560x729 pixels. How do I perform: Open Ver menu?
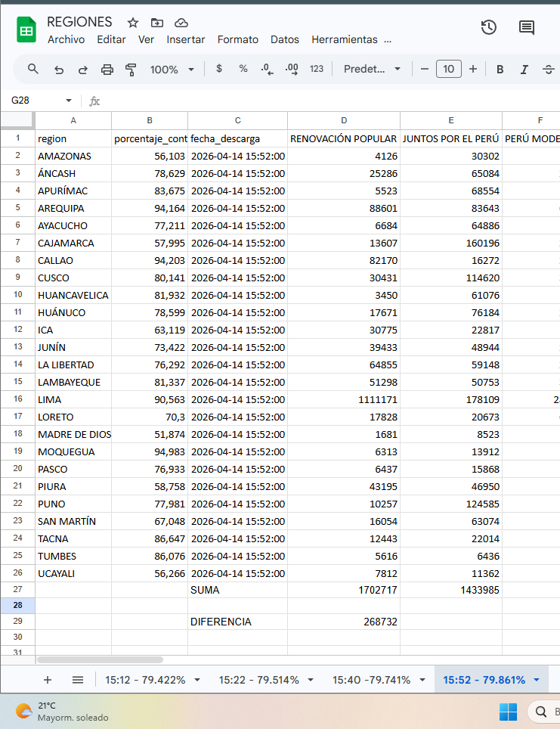146,39
